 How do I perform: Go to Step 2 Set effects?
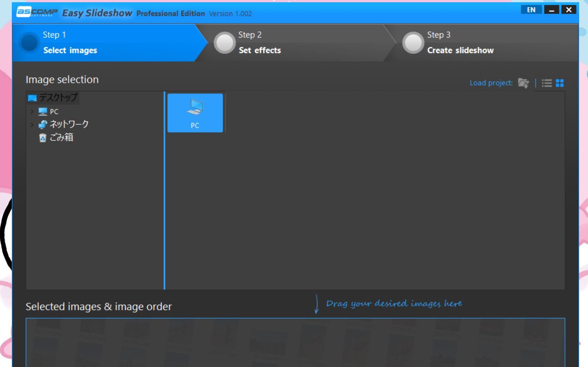pos(295,43)
